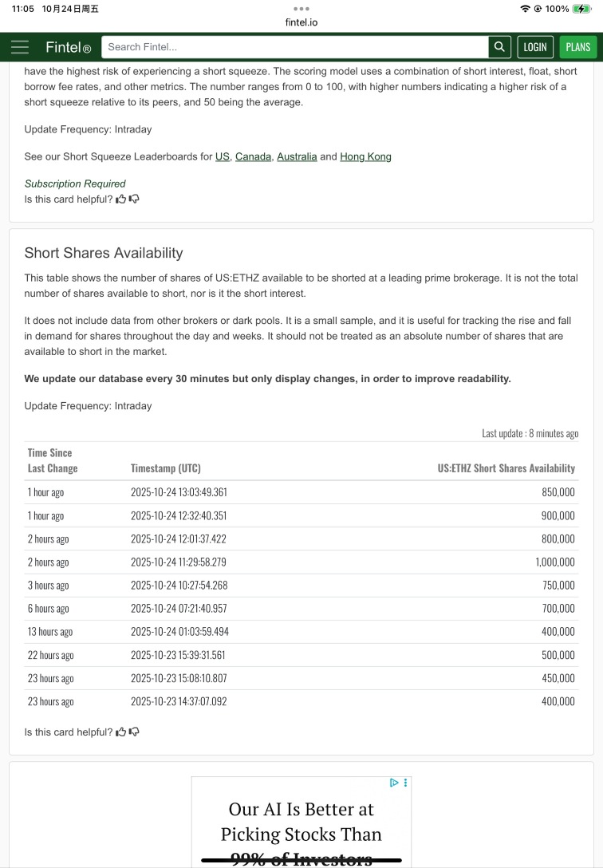Follow the Australia leaderboard link
The width and height of the screenshot is (603, 868).
click(297, 157)
